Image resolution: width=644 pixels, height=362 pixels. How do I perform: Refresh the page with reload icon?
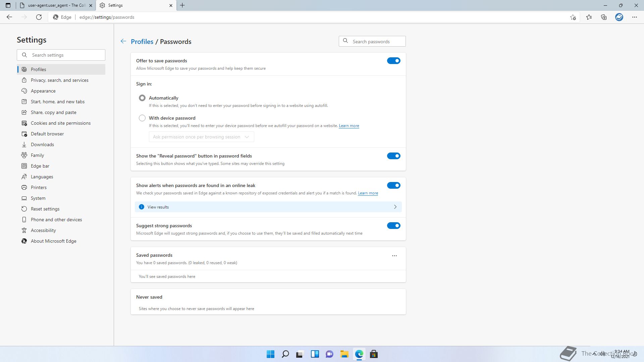pos(39,17)
